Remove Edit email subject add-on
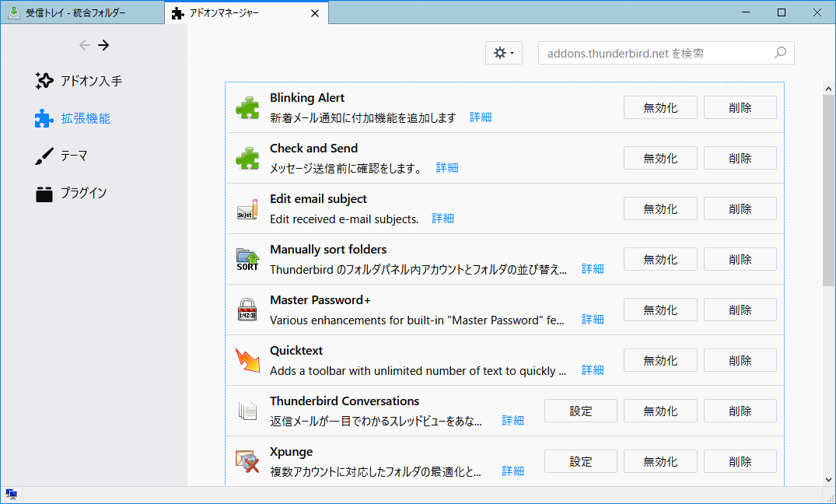836x504 pixels. pos(740,208)
